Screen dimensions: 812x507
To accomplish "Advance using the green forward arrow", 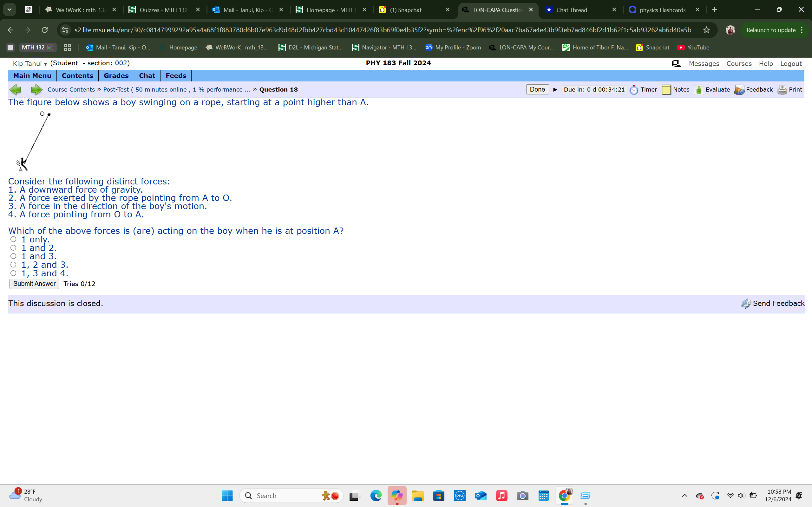I will point(36,90).
